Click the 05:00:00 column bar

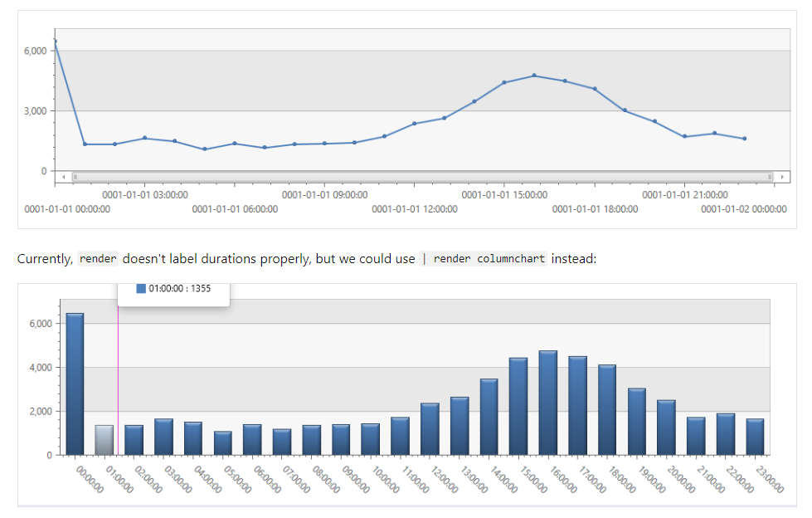[x=223, y=443]
